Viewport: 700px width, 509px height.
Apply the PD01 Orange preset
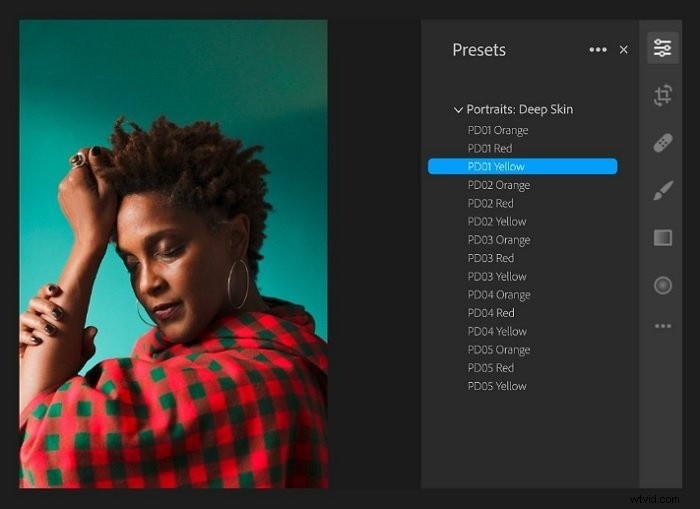[x=498, y=130]
